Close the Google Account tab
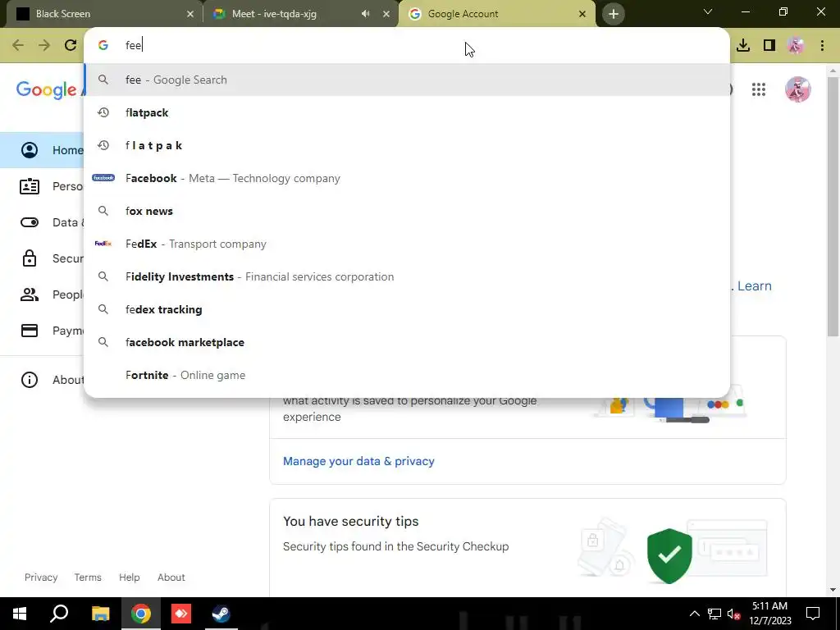 pyautogui.click(x=582, y=14)
